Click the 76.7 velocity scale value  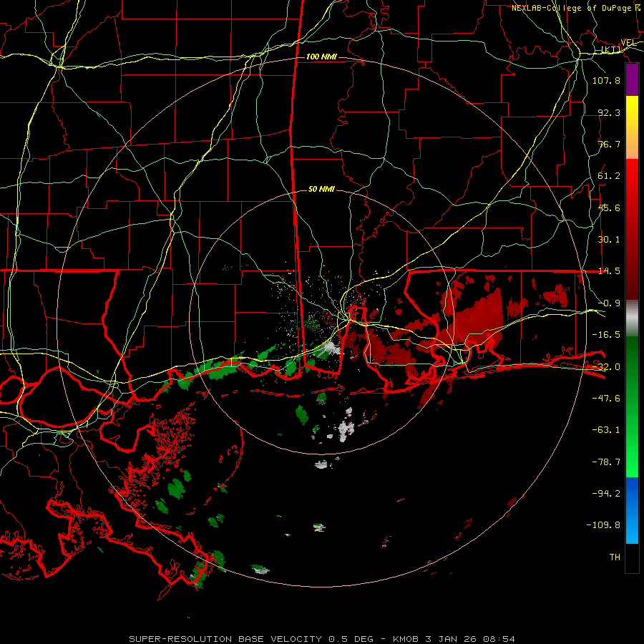[x=609, y=144]
